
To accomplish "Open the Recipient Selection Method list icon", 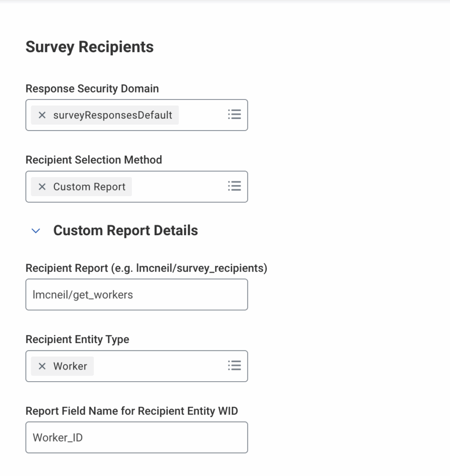I will click(x=235, y=186).
